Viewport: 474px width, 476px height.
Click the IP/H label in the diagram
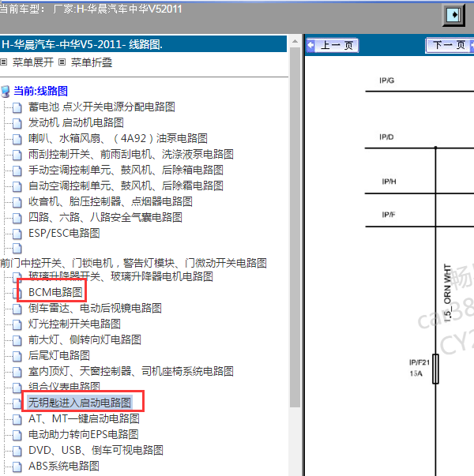[389, 182]
